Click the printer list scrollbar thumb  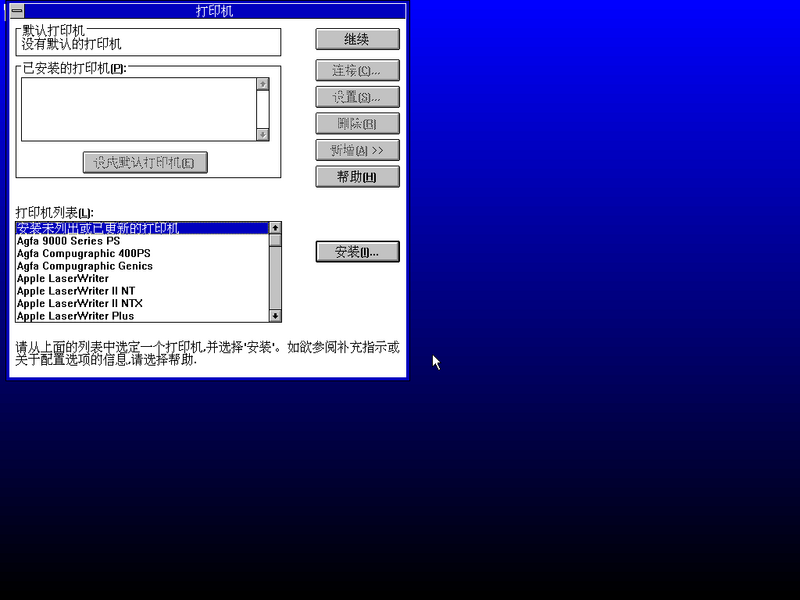click(275, 240)
